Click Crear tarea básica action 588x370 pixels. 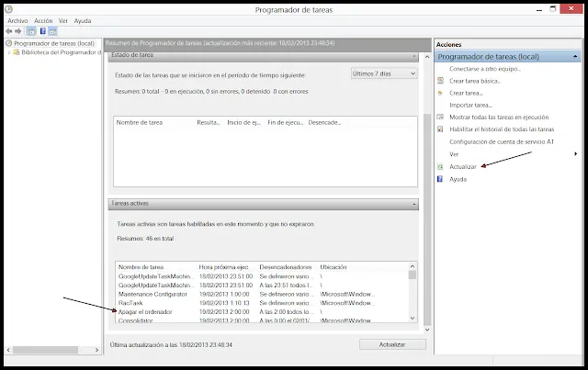475,81
